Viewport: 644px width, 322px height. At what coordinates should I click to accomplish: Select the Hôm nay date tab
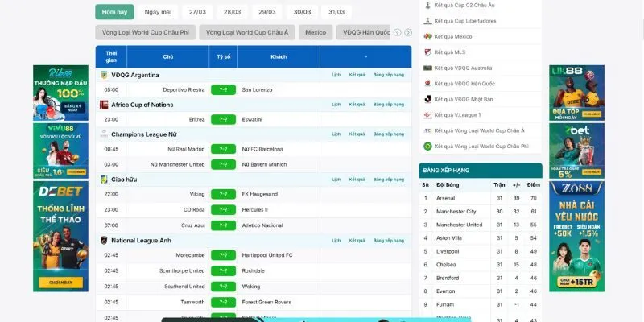(x=114, y=12)
